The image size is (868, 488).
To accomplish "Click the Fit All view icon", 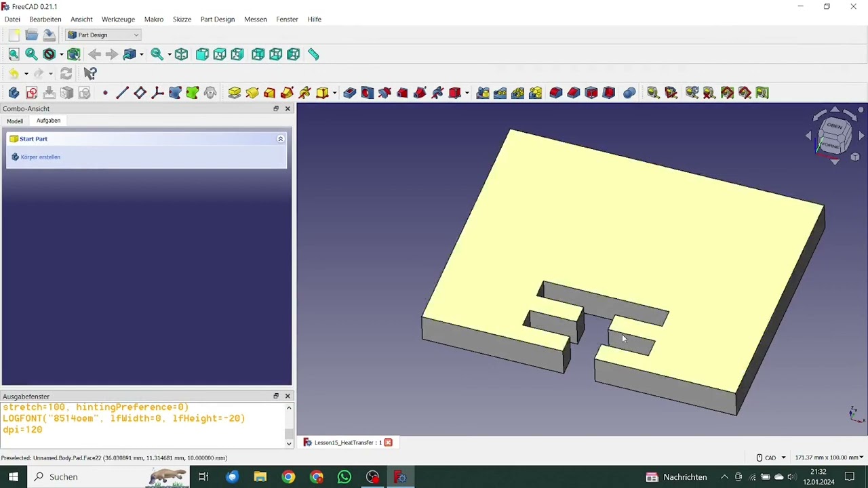I will (x=14, y=54).
